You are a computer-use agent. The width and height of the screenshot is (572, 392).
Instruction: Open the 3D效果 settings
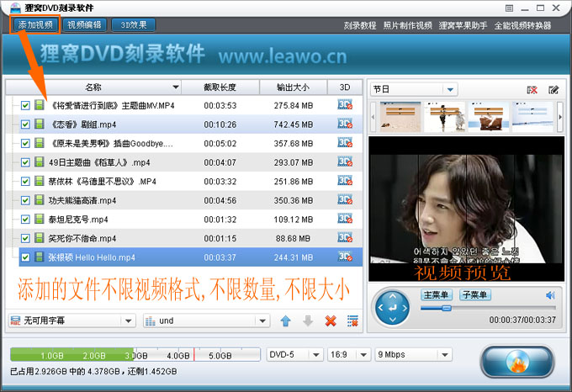134,24
